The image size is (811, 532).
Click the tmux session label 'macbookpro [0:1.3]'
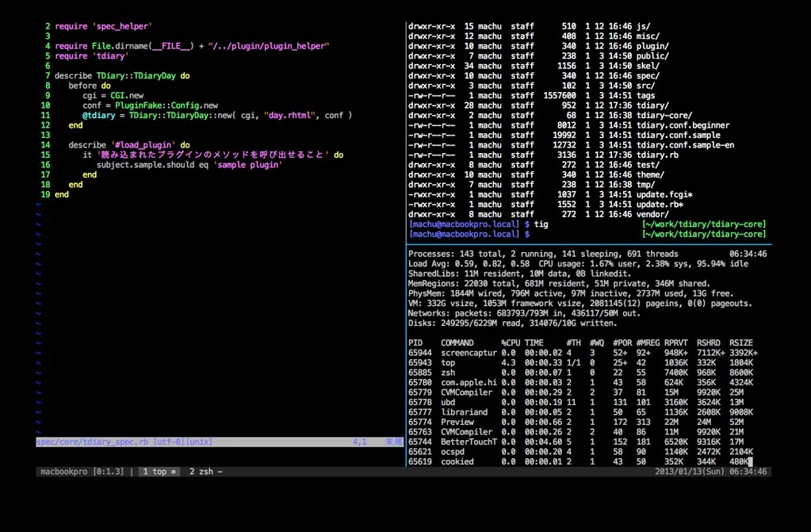(82, 472)
